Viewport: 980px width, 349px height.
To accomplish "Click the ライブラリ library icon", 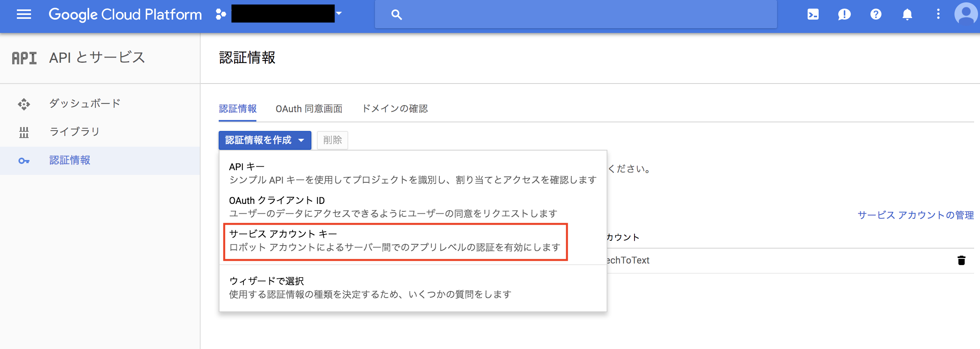I will [24, 132].
